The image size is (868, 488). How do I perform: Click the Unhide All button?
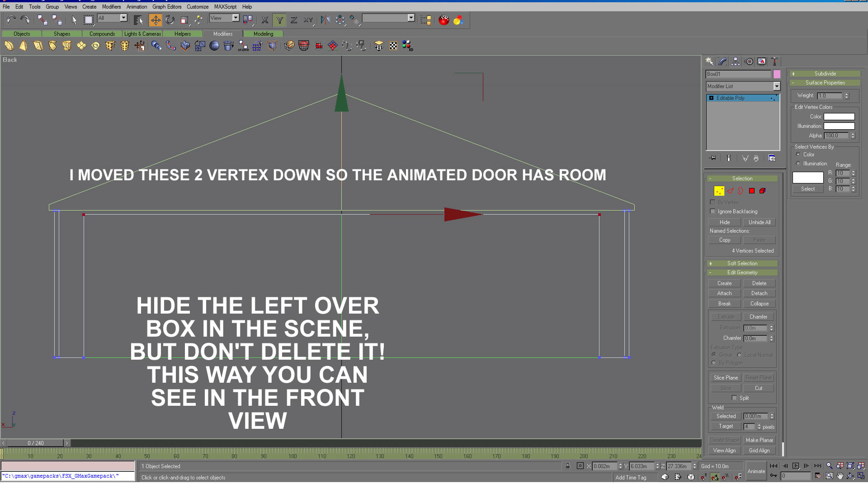pyautogui.click(x=759, y=222)
